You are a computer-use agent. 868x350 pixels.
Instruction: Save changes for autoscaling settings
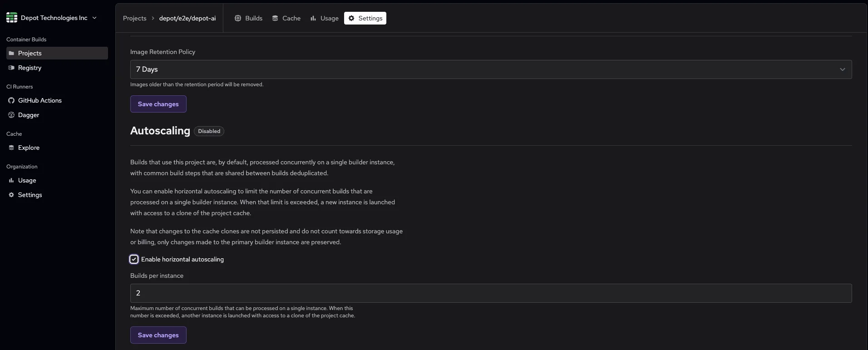point(158,335)
